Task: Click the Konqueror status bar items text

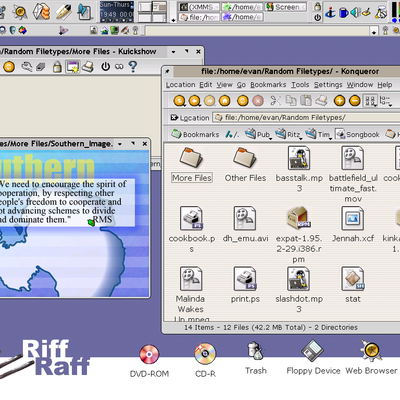Action: click(271, 328)
